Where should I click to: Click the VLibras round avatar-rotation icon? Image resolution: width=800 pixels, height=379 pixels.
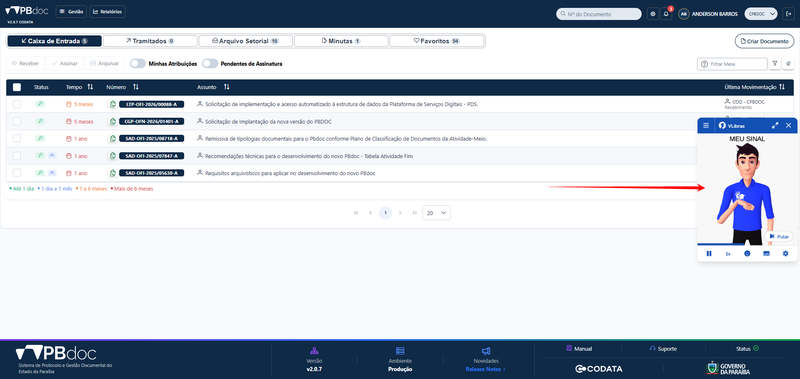(x=747, y=254)
